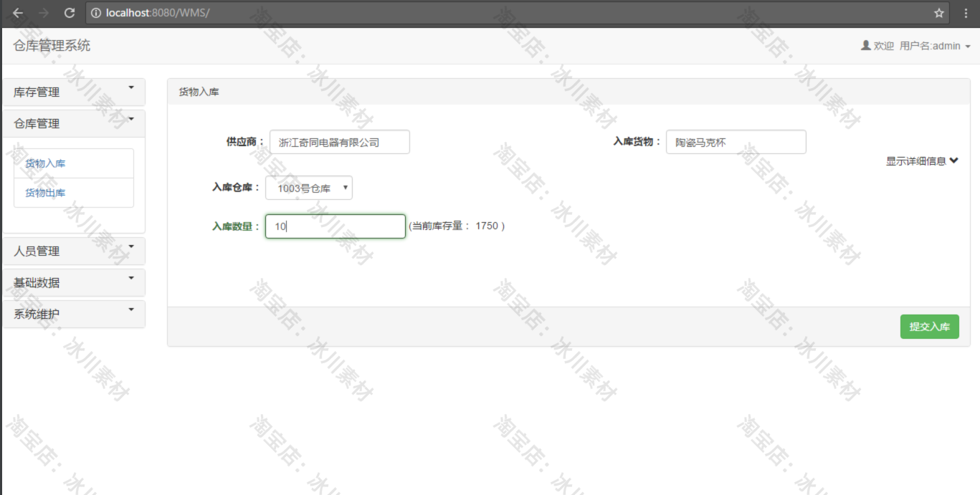Click the 货物入库 panel heading
The width and height of the screenshot is (980, 495).
click(x=199, y=92)
